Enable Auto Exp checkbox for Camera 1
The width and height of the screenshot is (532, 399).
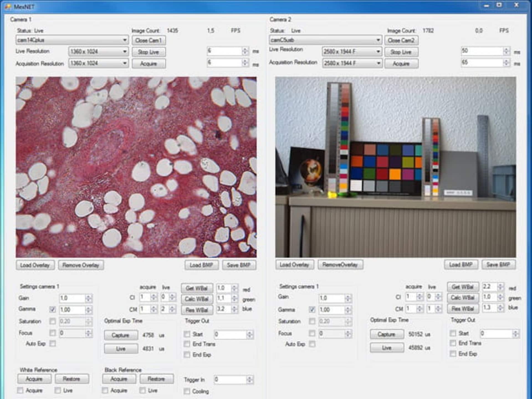click(x=53, y=344)
